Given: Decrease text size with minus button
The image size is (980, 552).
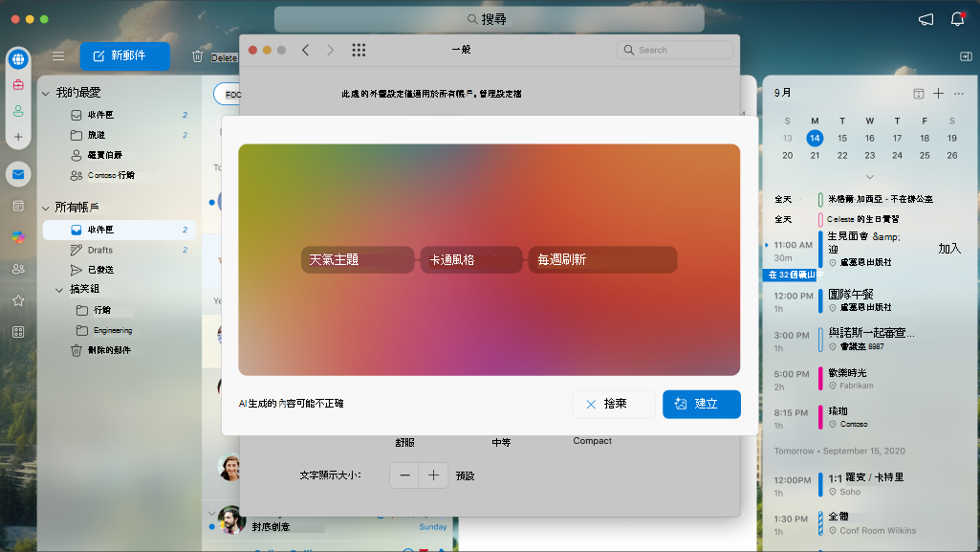Looking at the screenshot, I should pos(404,475).
